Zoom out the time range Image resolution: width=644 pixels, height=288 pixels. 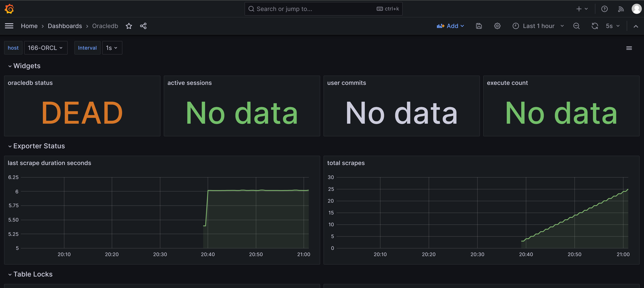[577, 26]
